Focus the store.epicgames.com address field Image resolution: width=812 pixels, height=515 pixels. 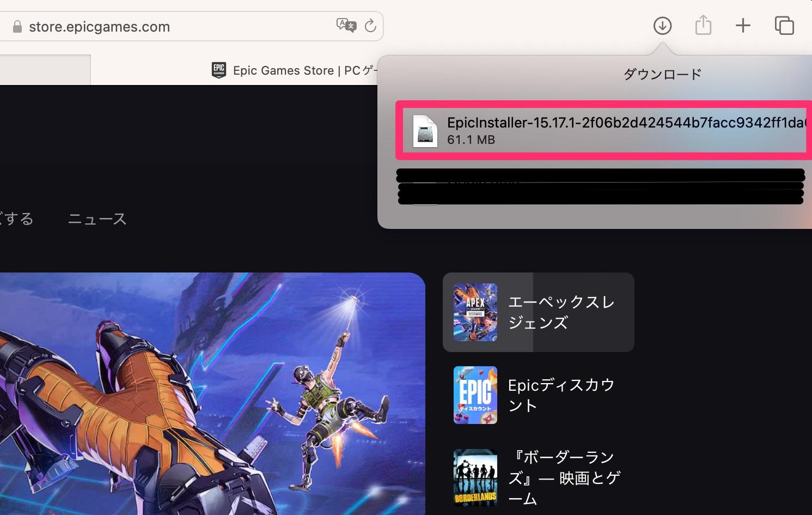[x=191, y=26]
